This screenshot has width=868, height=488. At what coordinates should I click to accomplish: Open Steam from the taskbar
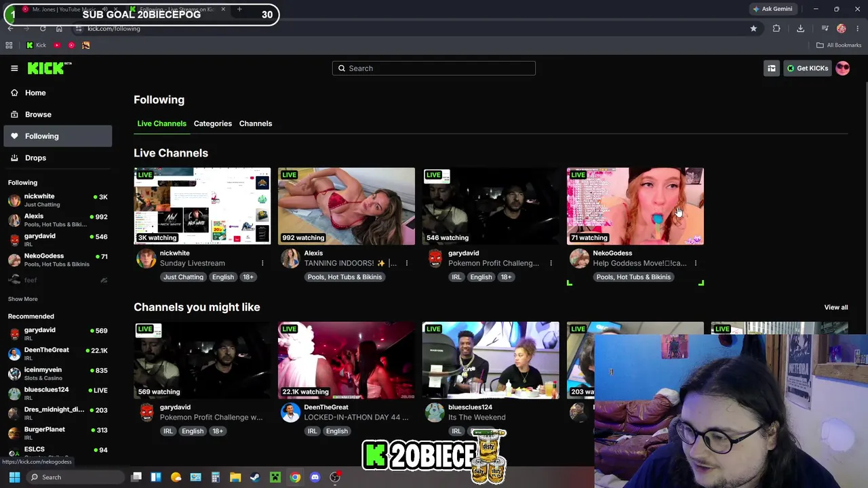point(255,477)
